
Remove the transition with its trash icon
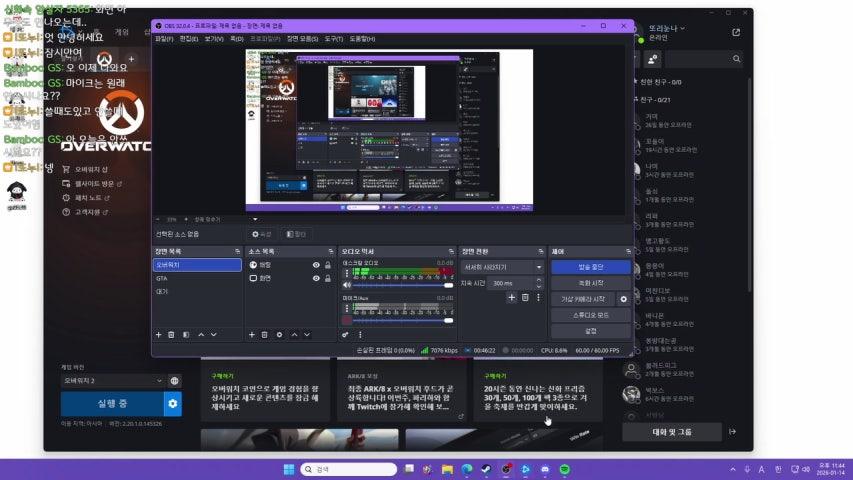[x=526, y=297]
